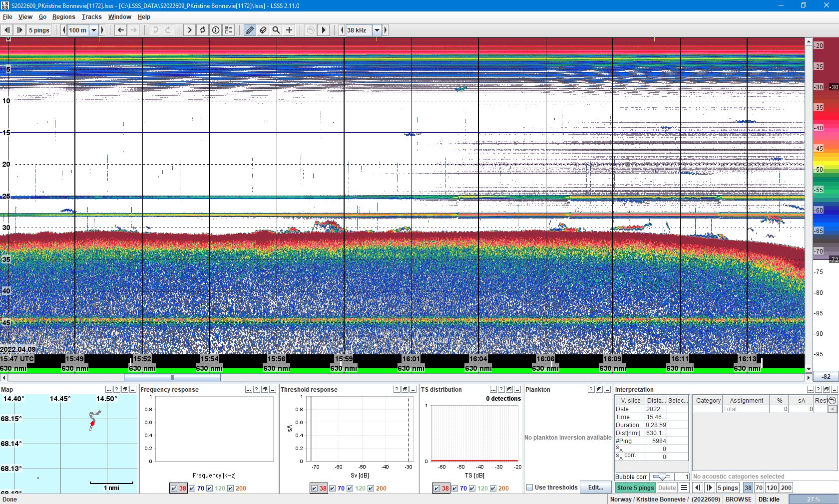839x504 pixels.
Task: Select the pencil drawing tool
Action: [250, 30]
